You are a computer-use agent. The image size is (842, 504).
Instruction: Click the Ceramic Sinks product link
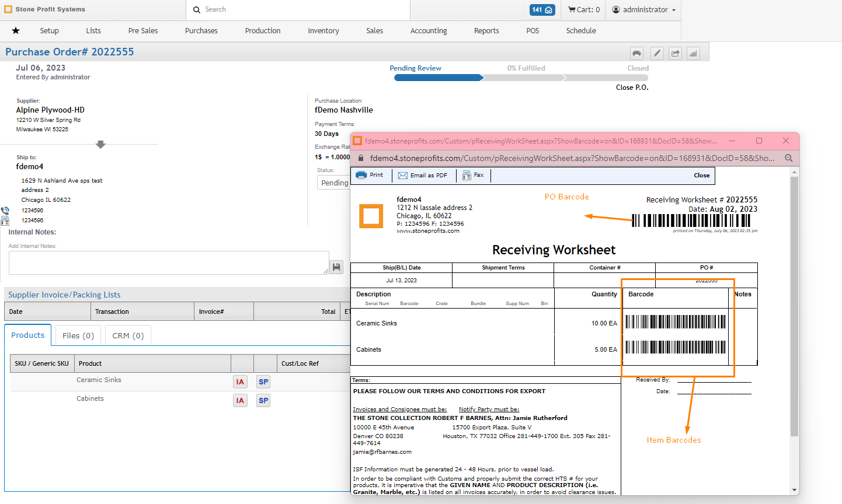tap(99, 380)
